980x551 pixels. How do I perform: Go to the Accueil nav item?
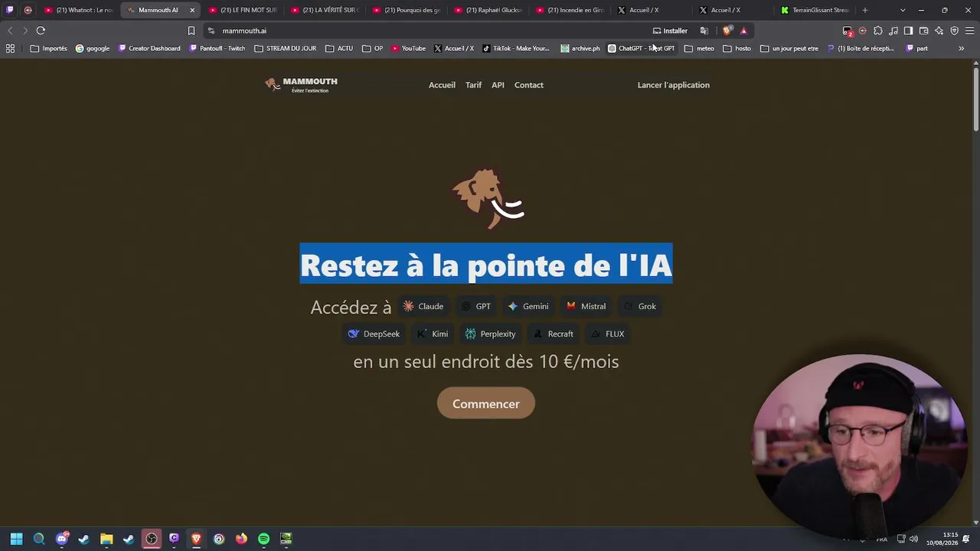click(442, 85)
